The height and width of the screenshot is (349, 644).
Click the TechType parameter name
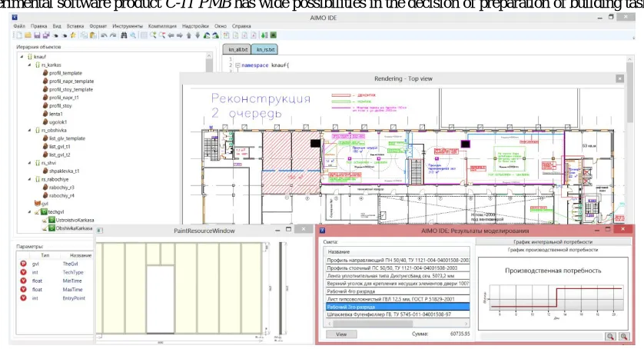pos(73,272)
